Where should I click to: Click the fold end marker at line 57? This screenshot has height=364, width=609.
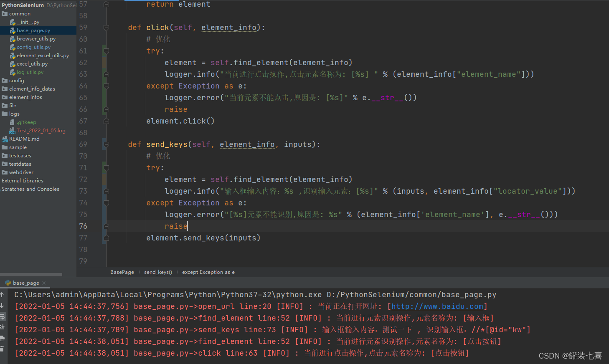pyautogui.click(x=106, y=4)
